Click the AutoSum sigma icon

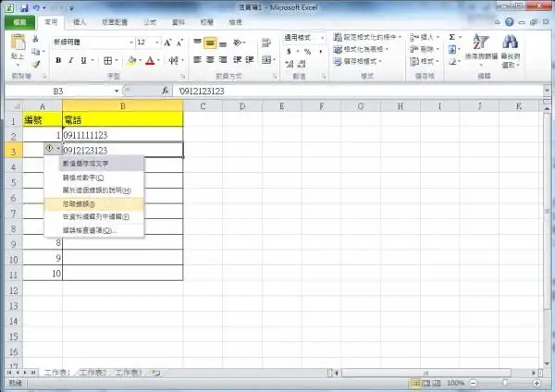452,37
